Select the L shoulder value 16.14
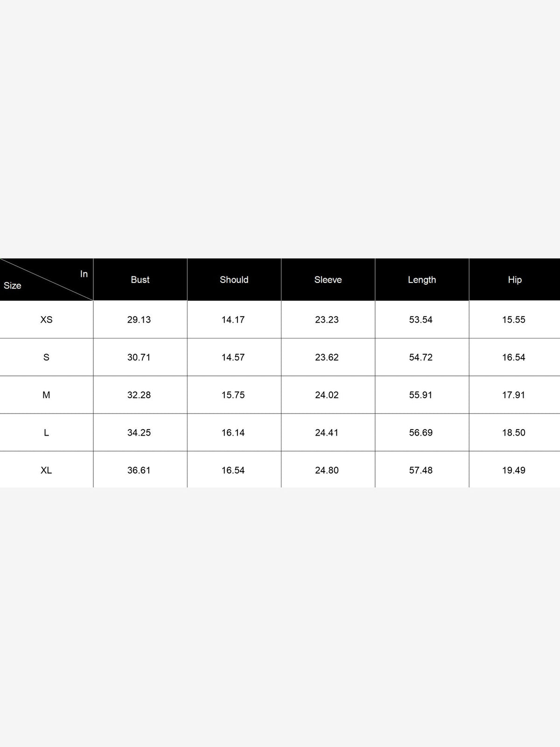This screenshot has width=560, height=747. [x=233, y=433]
